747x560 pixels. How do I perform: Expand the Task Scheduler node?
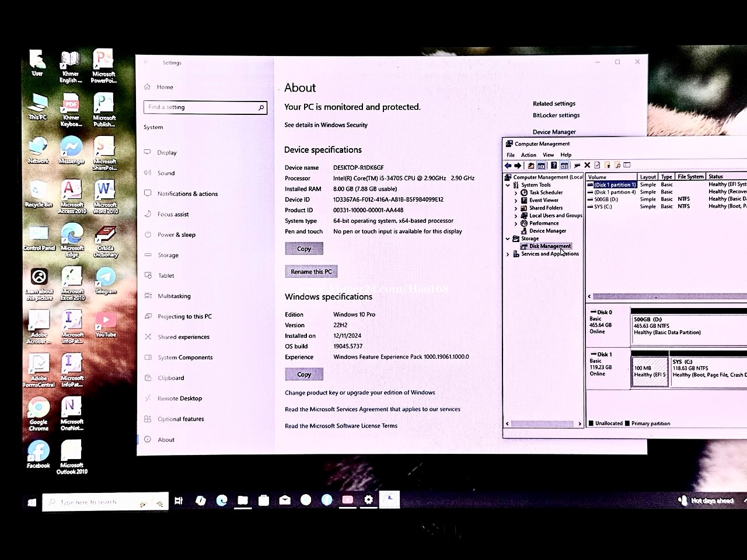[516, 192]
